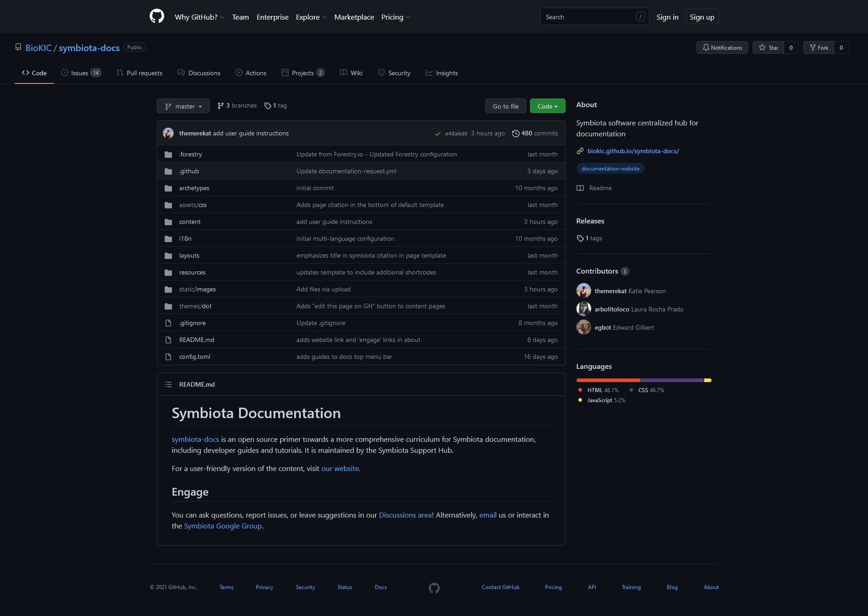
Task: Click the purple CSS segment of language bar
Action: [x=672, y=380]
